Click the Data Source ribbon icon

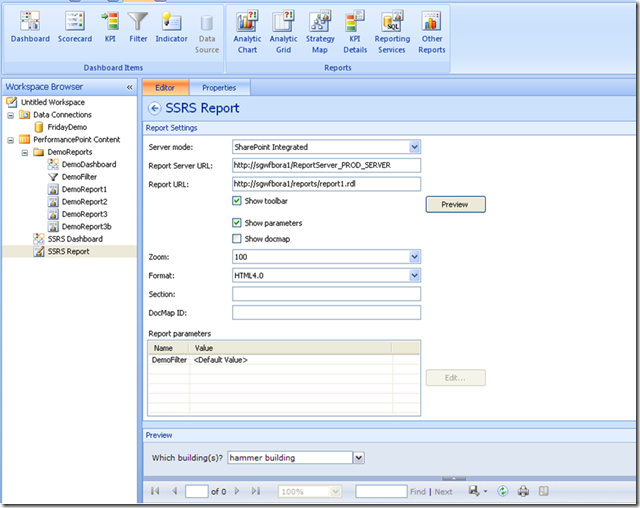click(x=207, y=33)
